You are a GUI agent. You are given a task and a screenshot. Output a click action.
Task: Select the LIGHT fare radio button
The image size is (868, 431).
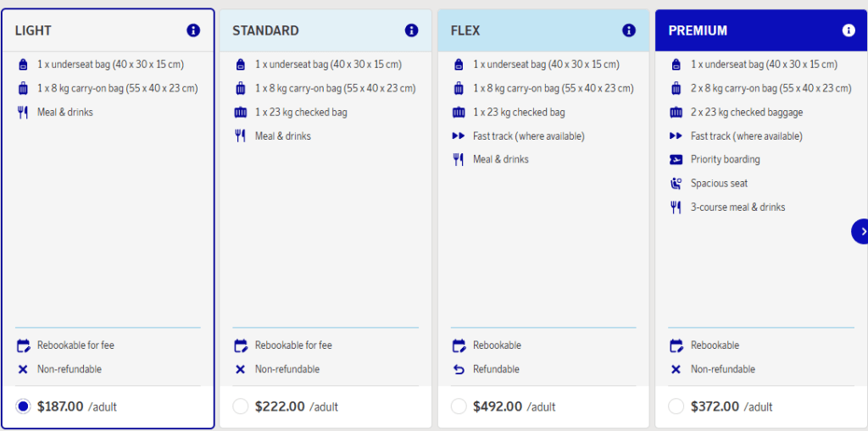[23, 406]
